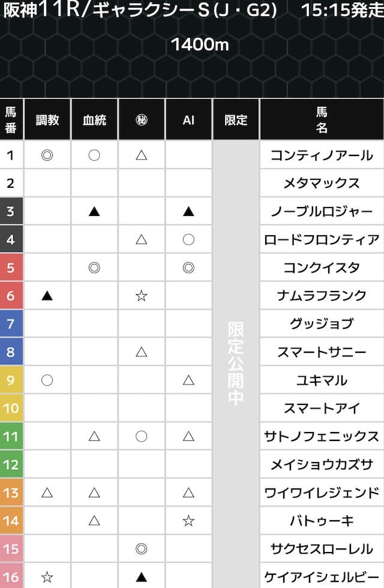
Task: Click the double-circle mark for horse 1 in 調教
Action: point(47,155)
